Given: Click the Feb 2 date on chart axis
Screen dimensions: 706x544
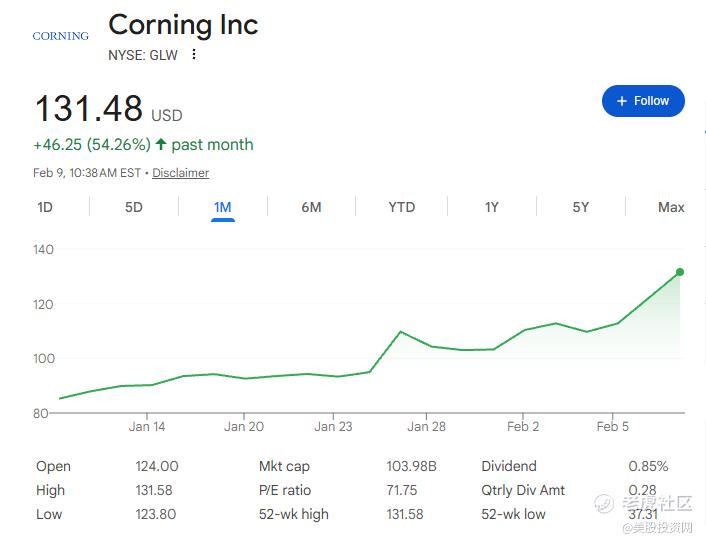Looking at the screenshot, I should pyautogui.click(x=523, y=427).
